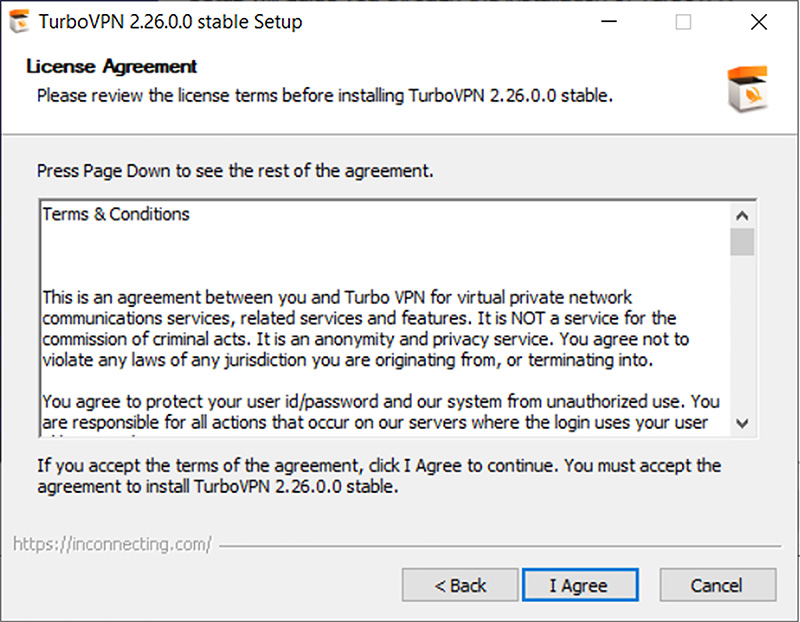Click the empty scrollbar track below the thumb
The height and width of the screenshot is (622, 800).
click(742, 333)
